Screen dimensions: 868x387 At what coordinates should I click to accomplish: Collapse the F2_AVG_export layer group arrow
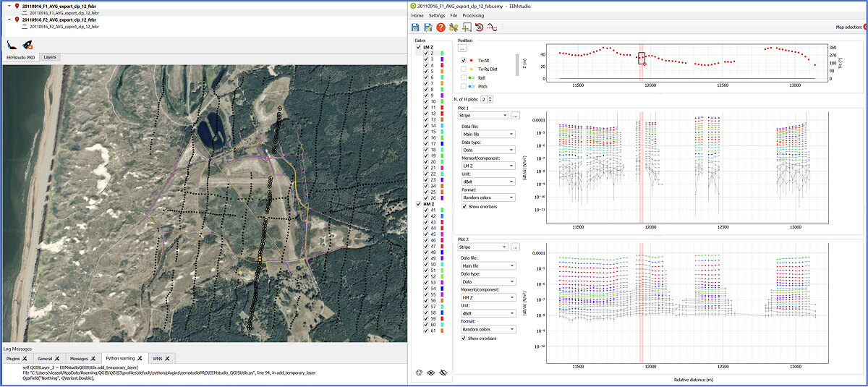9,20
